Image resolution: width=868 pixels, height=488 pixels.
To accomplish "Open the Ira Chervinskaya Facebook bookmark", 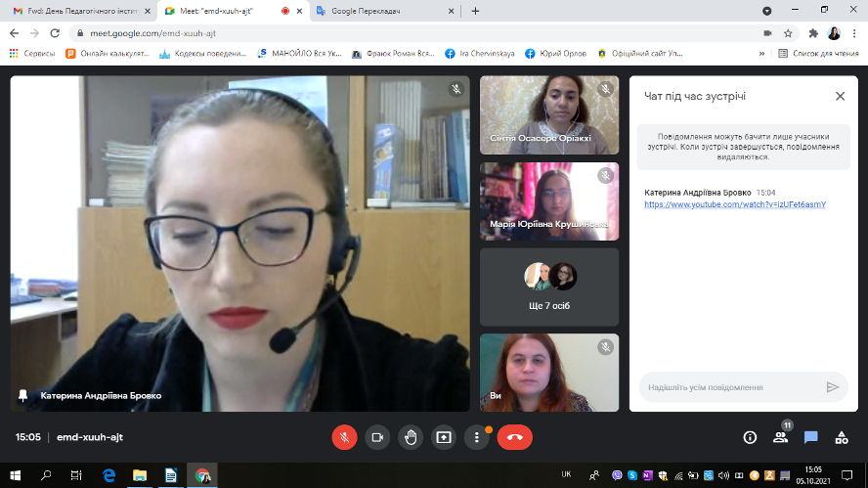I will (480, 54).
